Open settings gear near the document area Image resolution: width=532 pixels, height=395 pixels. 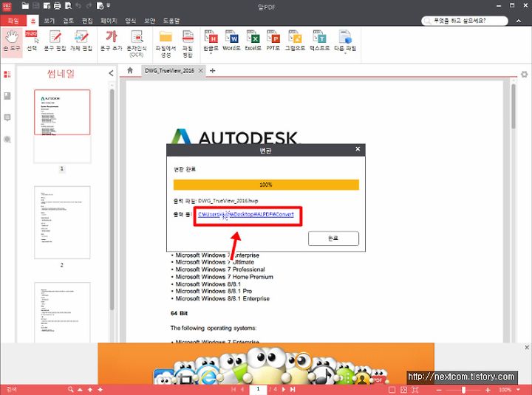524,75
